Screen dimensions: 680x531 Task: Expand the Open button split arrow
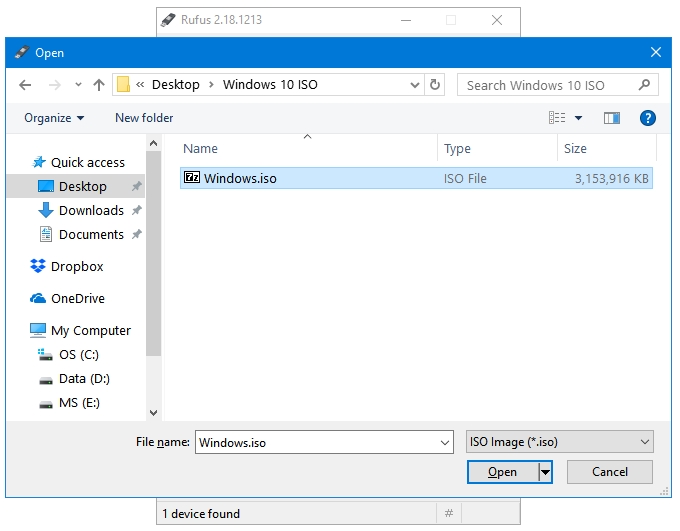[x=545, y=472]
